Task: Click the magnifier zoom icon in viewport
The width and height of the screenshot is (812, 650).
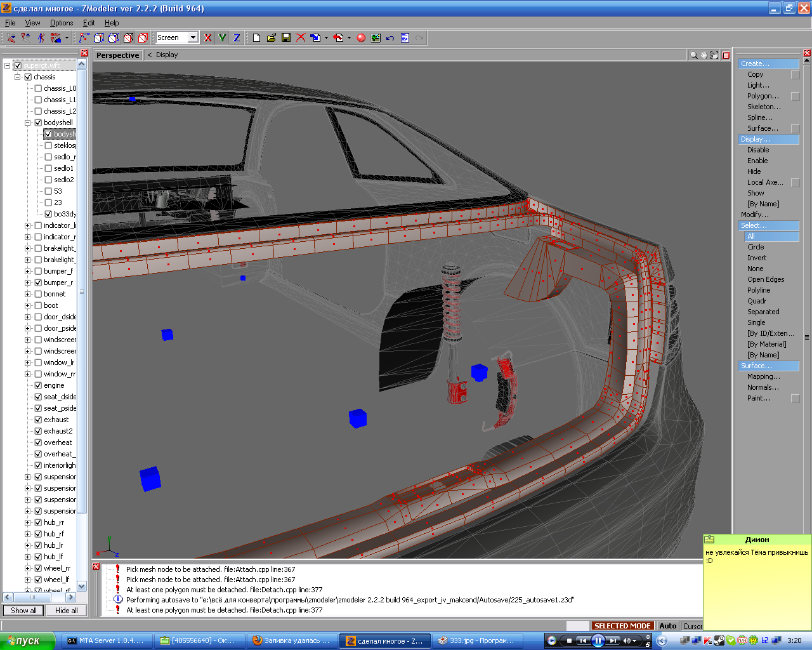Action: coord(693,55)
